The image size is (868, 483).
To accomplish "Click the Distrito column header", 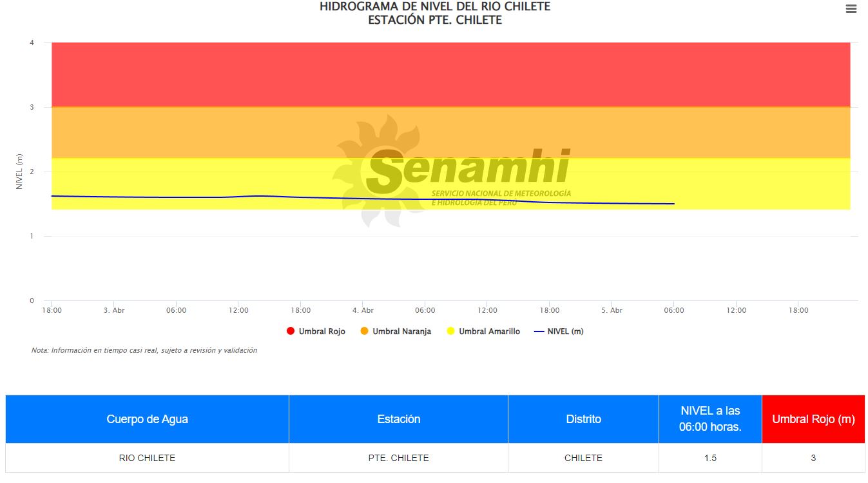I will click(583, 419).
